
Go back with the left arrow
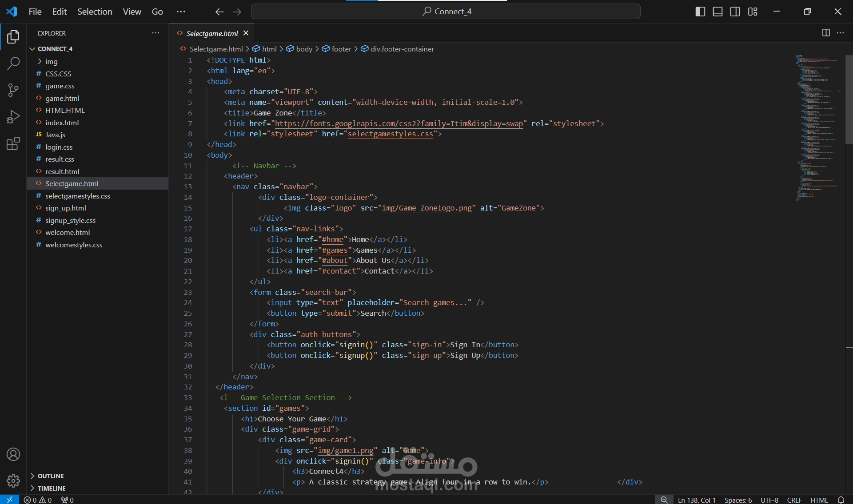click(219, 12)
